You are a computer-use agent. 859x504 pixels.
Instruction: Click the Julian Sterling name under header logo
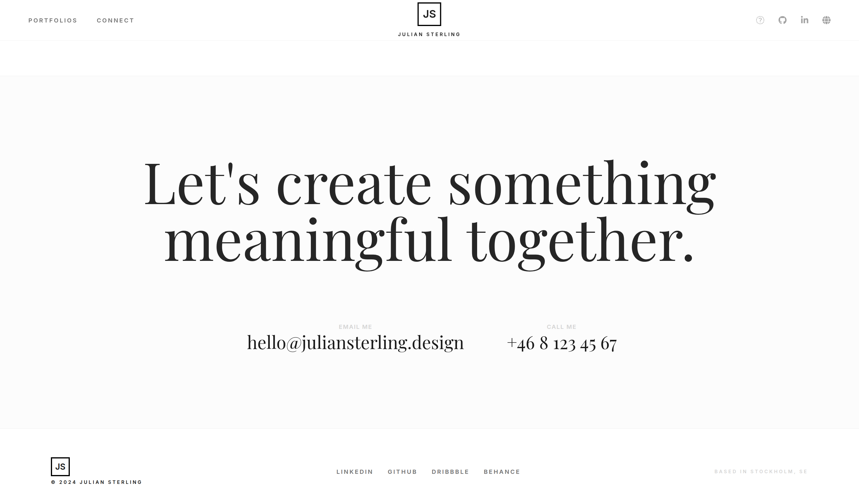(429, 34)
